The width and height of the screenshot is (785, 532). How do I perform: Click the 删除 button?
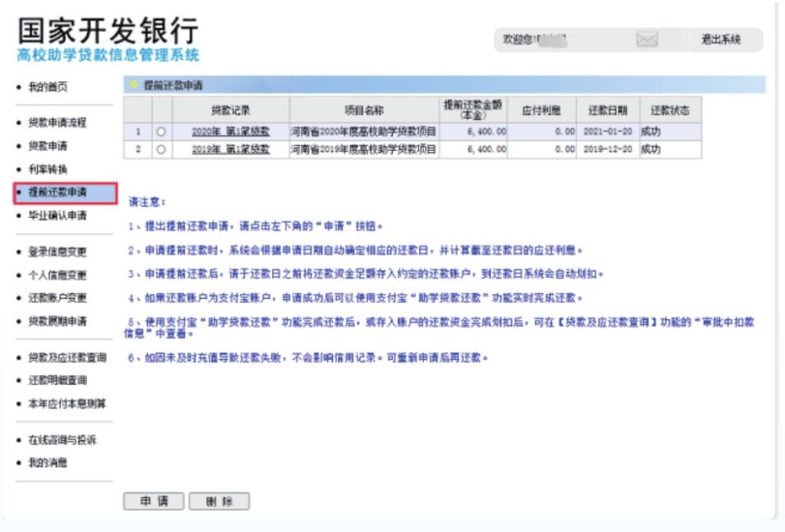(219, 501)
